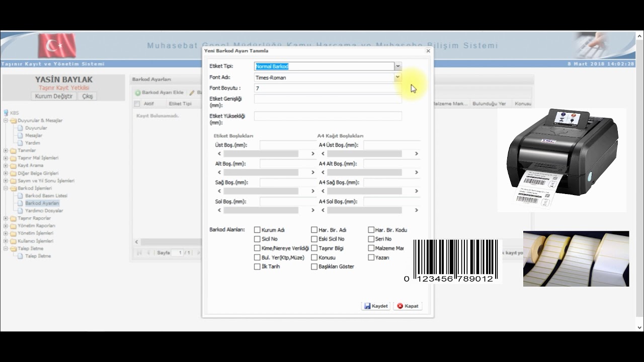The image size is (644, 362).
Task: Open the Duyurular & Mesajlar folder
Action: 40,121
